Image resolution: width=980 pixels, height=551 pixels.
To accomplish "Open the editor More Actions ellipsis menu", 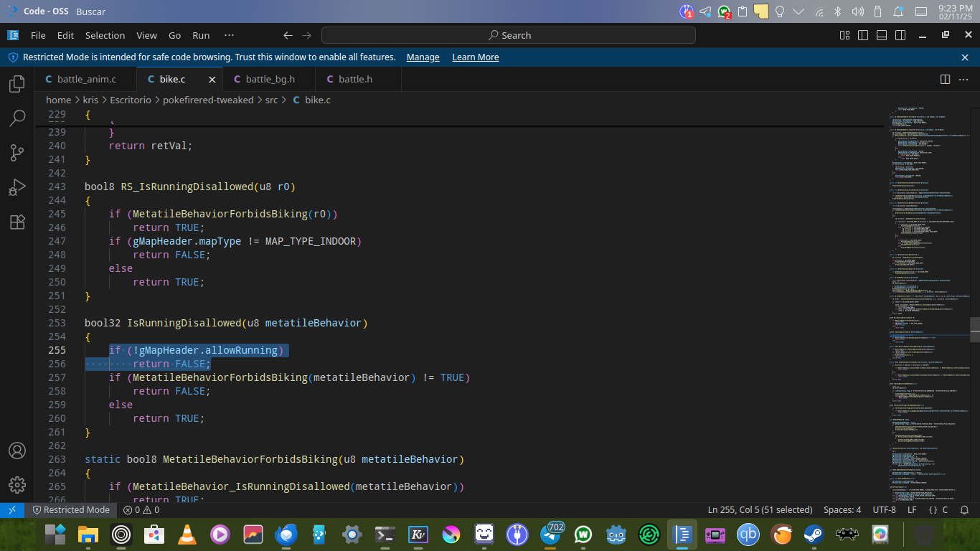I will point(963,79).
